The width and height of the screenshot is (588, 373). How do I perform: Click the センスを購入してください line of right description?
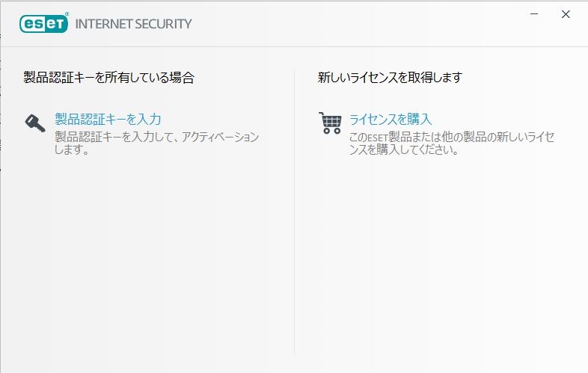(x=403, y=149)
